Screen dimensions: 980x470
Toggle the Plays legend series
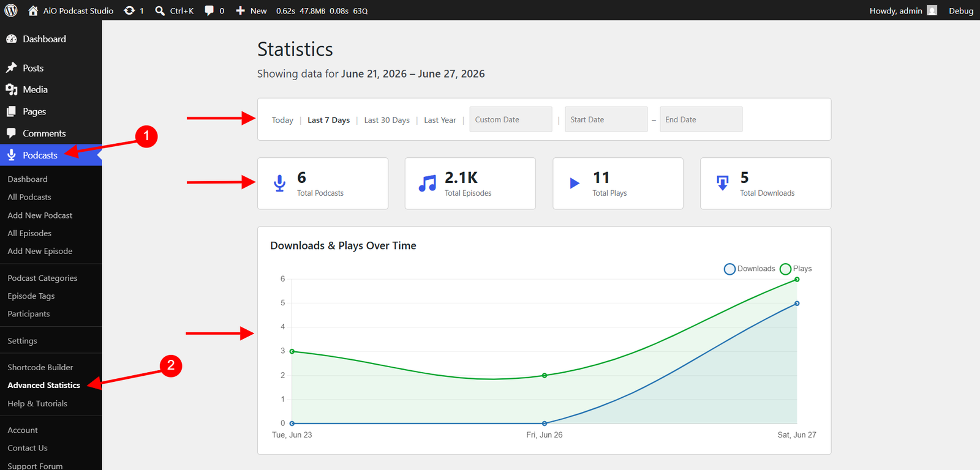click(x=796, y=269)
